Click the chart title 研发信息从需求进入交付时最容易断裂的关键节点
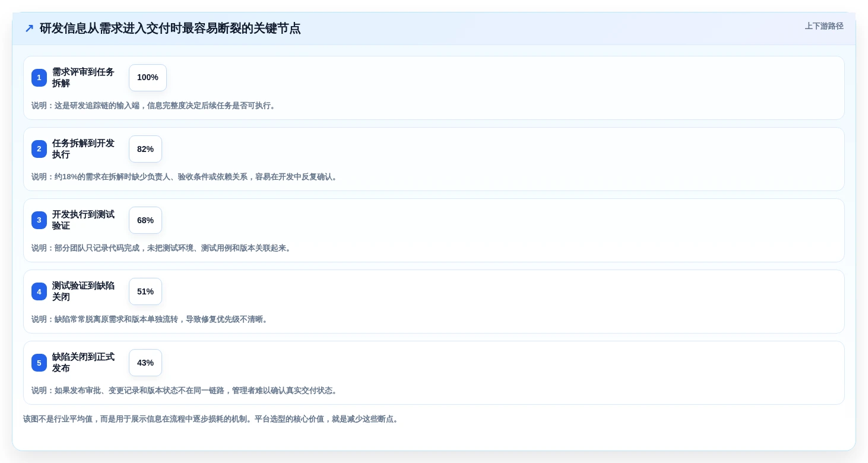868x463 pixels. tap(170, 28)
